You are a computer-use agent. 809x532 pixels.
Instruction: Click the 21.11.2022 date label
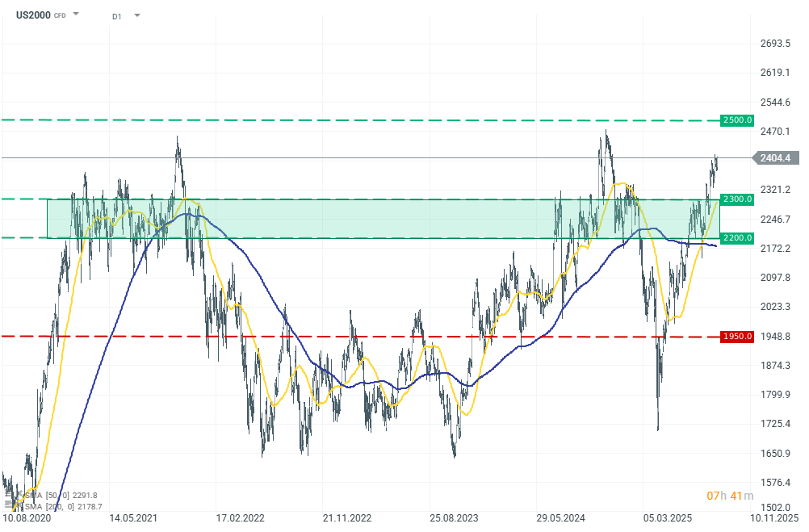347,518
